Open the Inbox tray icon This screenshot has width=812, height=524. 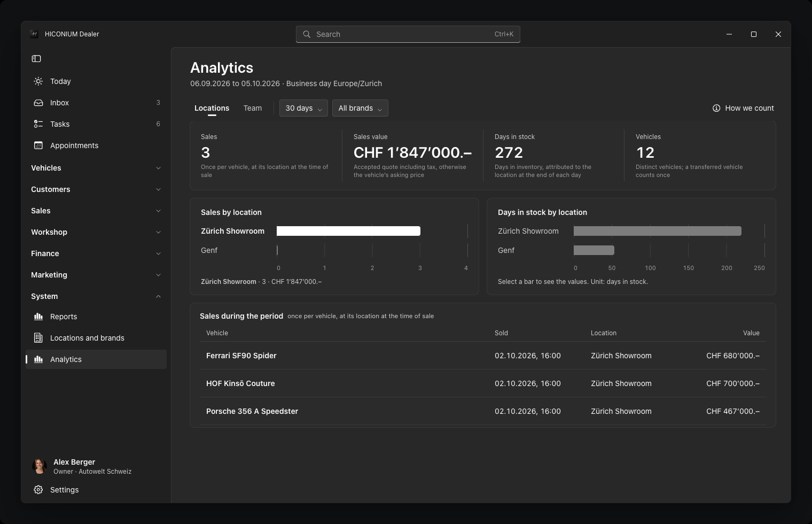pyautogui.click(x=38, y=103)
